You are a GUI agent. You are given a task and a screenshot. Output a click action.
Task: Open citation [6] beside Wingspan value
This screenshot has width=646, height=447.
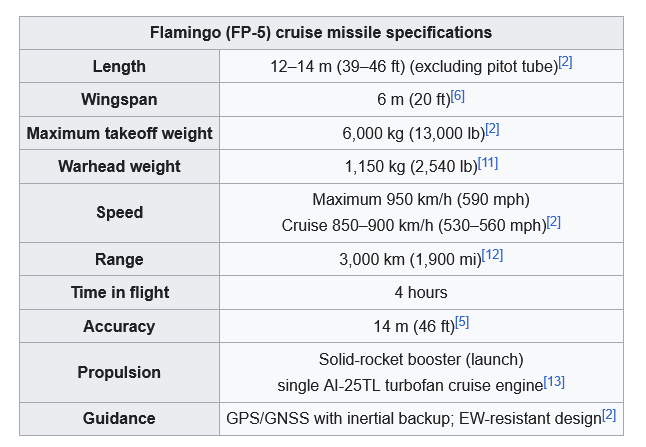click(x=458, y=96)
